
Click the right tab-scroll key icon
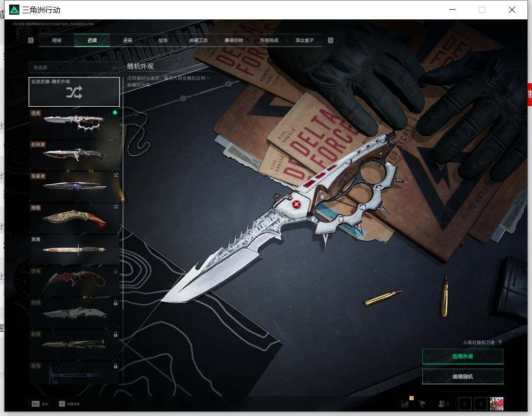330,40
